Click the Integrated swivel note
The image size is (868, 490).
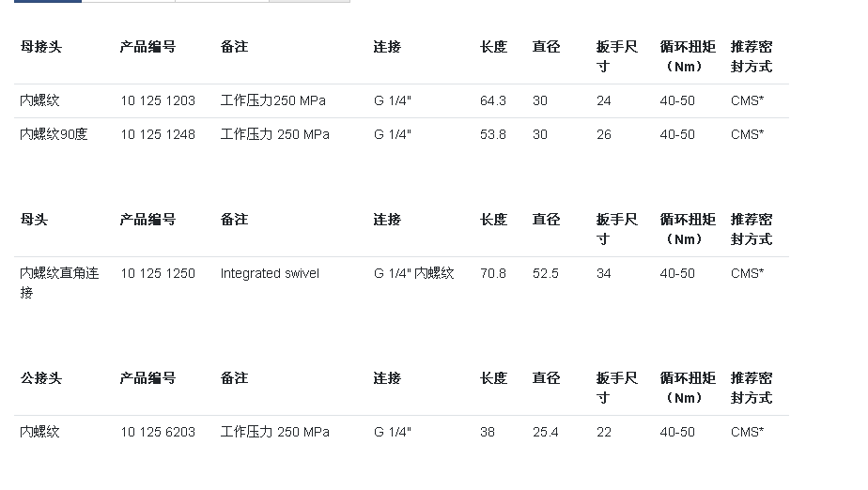[270, 273]
